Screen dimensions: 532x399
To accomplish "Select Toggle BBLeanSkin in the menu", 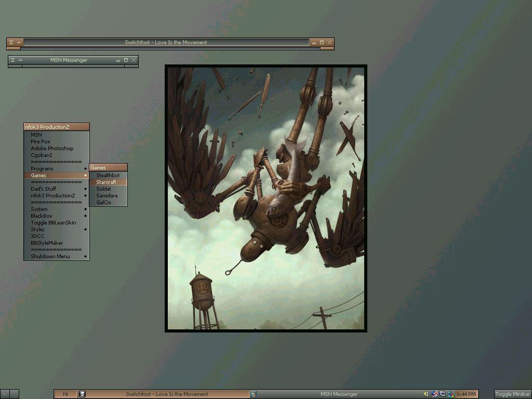I will [56, 222].
